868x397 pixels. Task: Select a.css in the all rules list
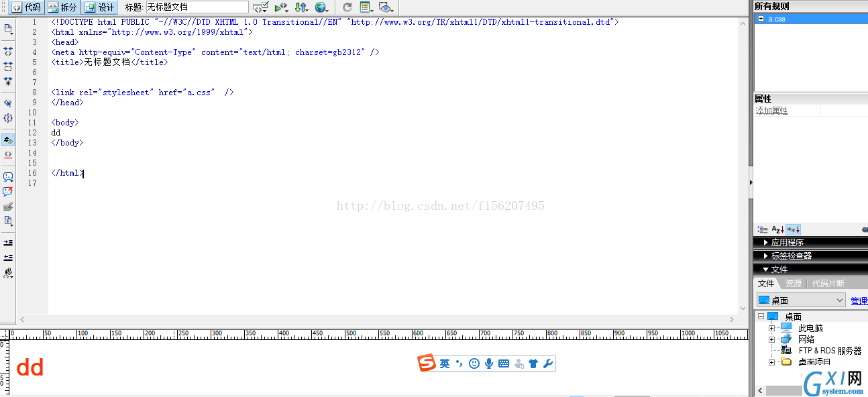810,19
